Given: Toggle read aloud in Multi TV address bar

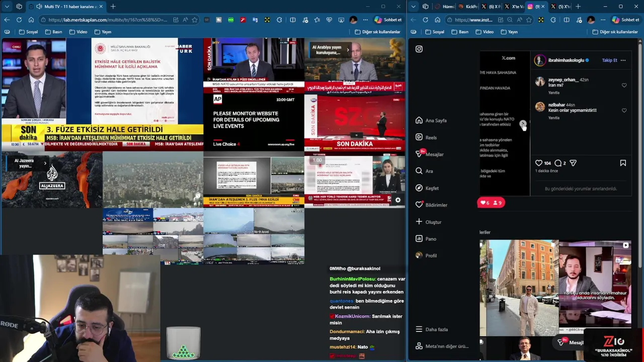Looking at the screenshot, I should click(x=185, y=20).
